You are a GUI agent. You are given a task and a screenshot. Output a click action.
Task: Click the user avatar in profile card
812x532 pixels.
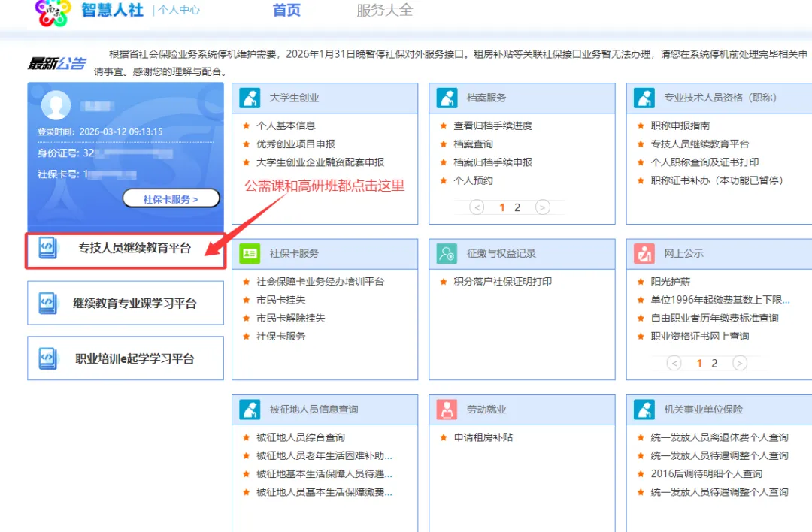click(56, 105)
